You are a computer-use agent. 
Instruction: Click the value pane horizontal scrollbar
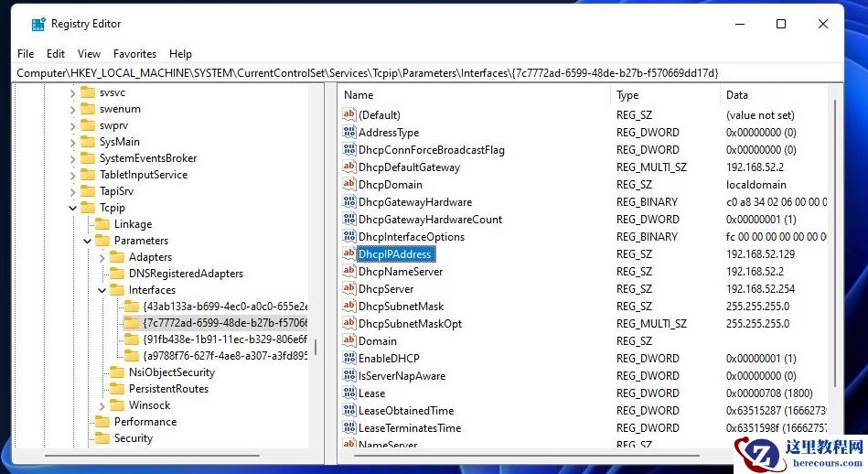coord(526,456)
